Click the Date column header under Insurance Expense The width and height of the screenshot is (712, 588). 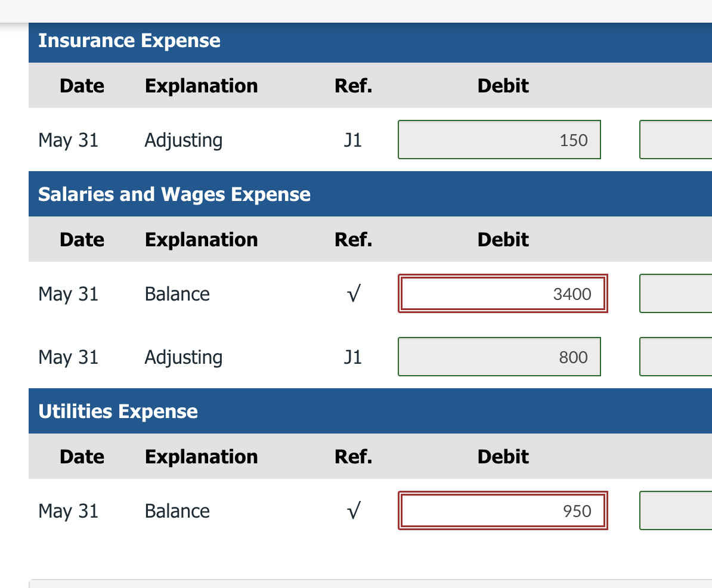pos(81,85)
